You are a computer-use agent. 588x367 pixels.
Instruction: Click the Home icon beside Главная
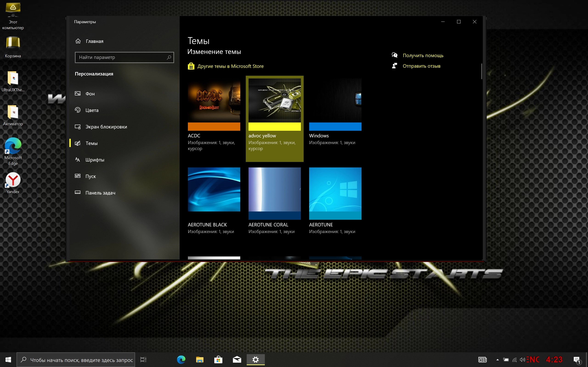tap(78, 41)
